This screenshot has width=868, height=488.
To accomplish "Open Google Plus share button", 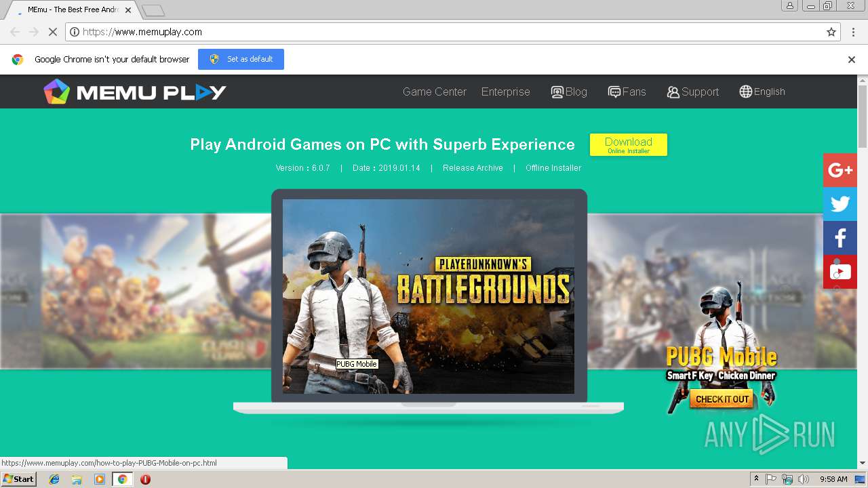I will coord(840,170).
